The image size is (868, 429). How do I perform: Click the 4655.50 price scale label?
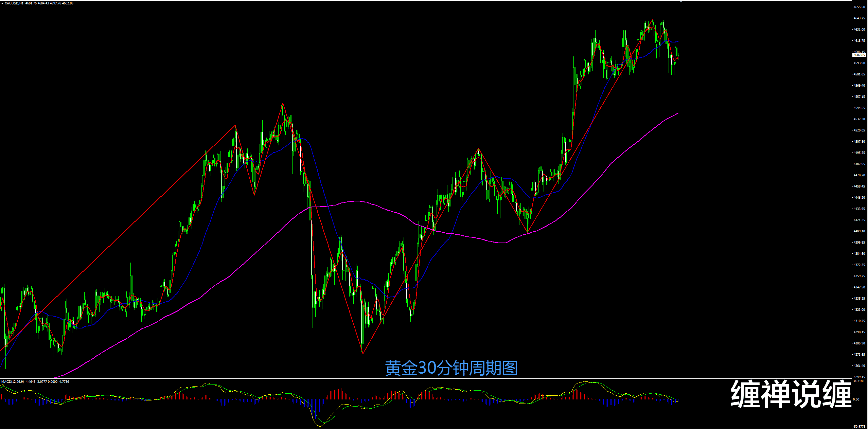click(859, 7)
